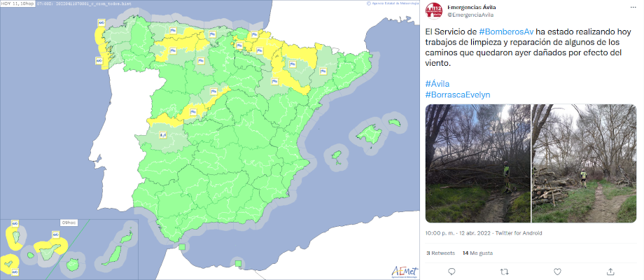Click the Twitter for Android source link
This screenshot has width=644, height=280.
519,233
